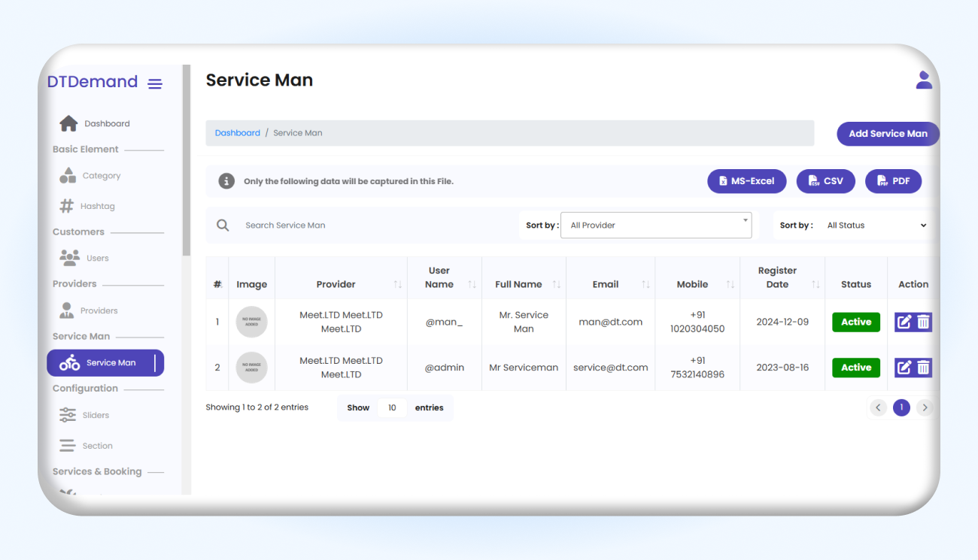The image size is (978, 560).
Task: Click the Dashboard breadcrumb link
Action: [x=238, y=133]
